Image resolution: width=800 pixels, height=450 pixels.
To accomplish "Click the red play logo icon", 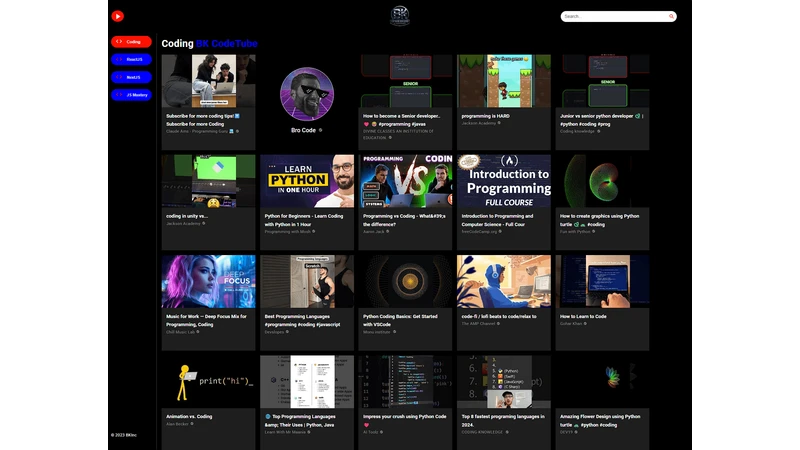I will 117,16.
